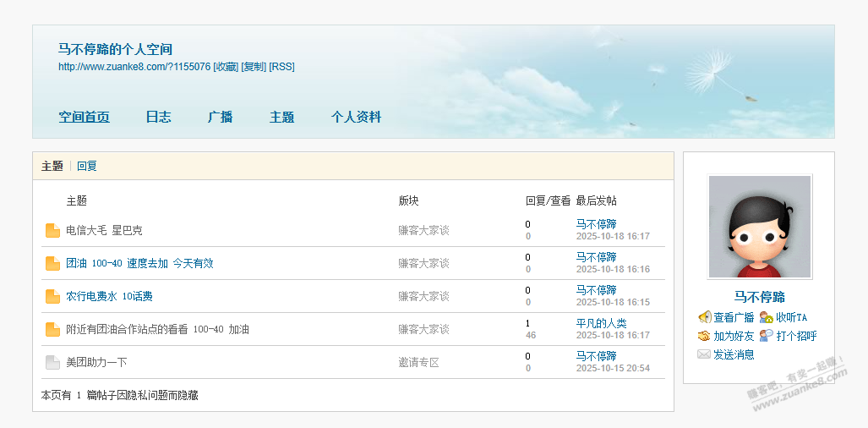Open the 空间首页 navigation tab
This screenshot has width=868, height=428.
click(84, 118)
